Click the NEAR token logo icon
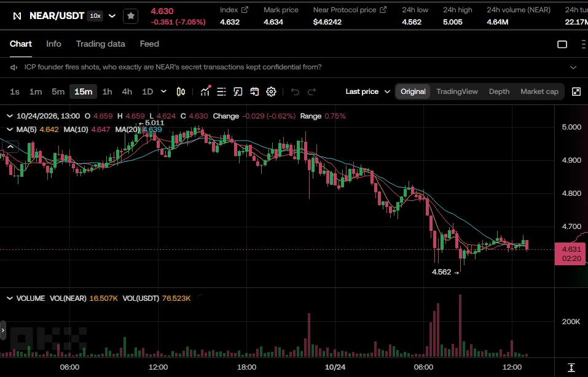 (17, 16)
